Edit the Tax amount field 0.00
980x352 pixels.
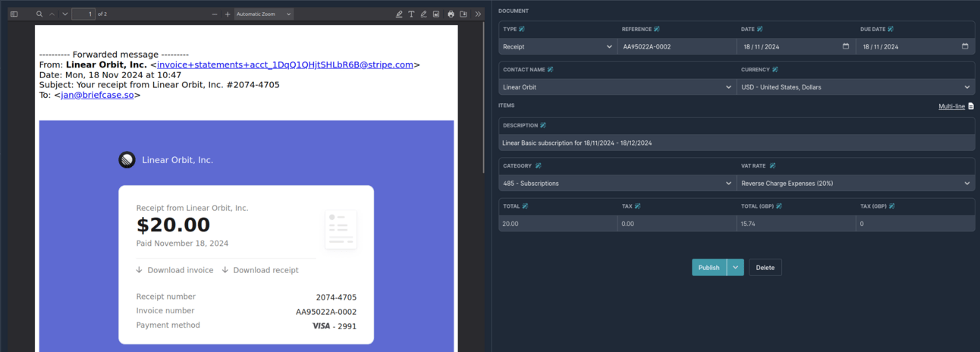(677, 224)
